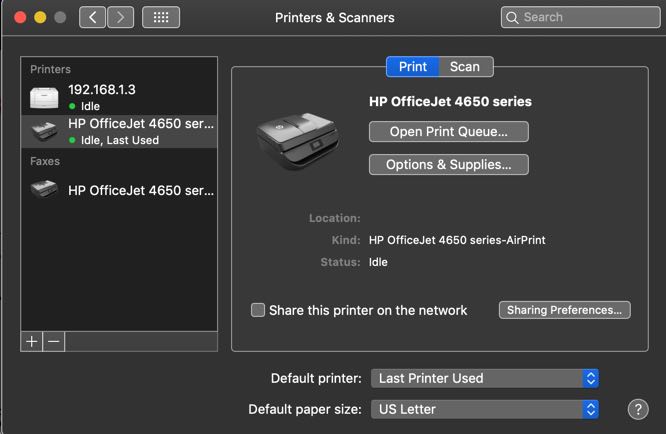Select HP OfficeJet 4650 under Faxes
The height and width of the screenshot is (434, 666).
click(x=119, y=190)
